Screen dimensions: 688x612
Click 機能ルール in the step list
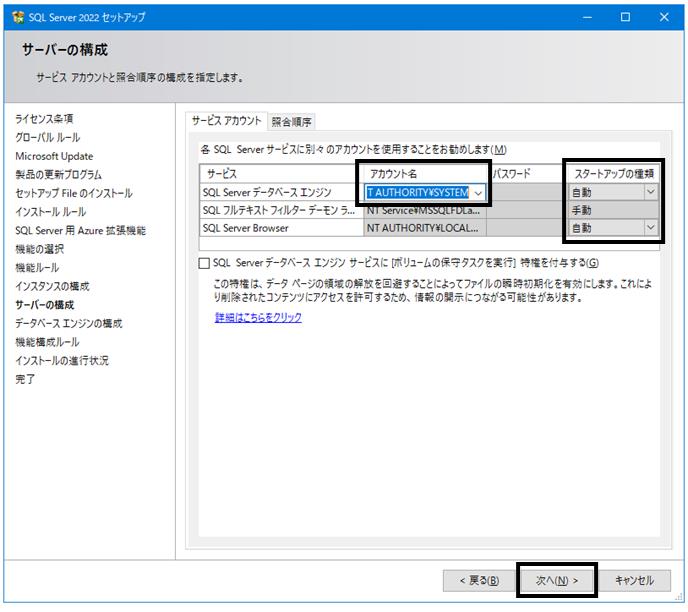[37, 268]
